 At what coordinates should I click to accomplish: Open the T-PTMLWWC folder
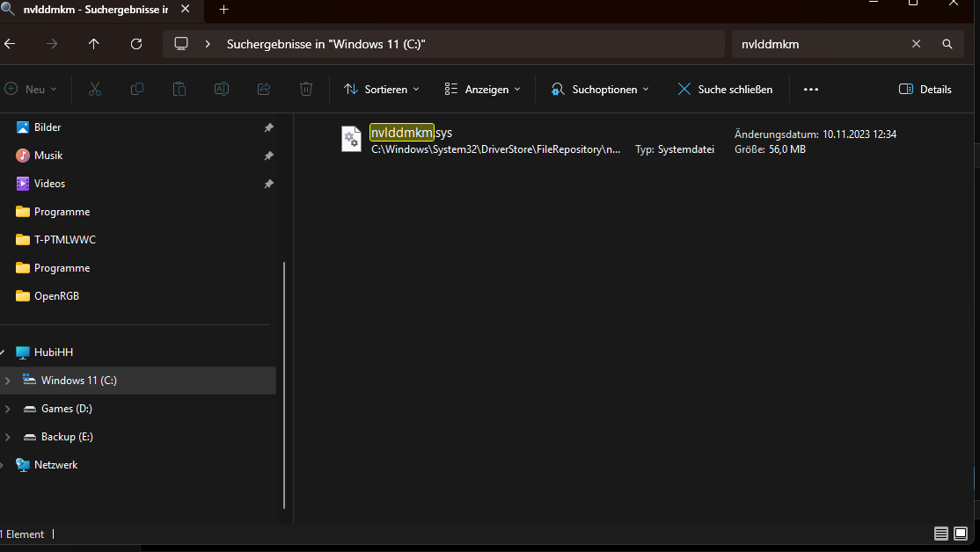click(64, 240)
